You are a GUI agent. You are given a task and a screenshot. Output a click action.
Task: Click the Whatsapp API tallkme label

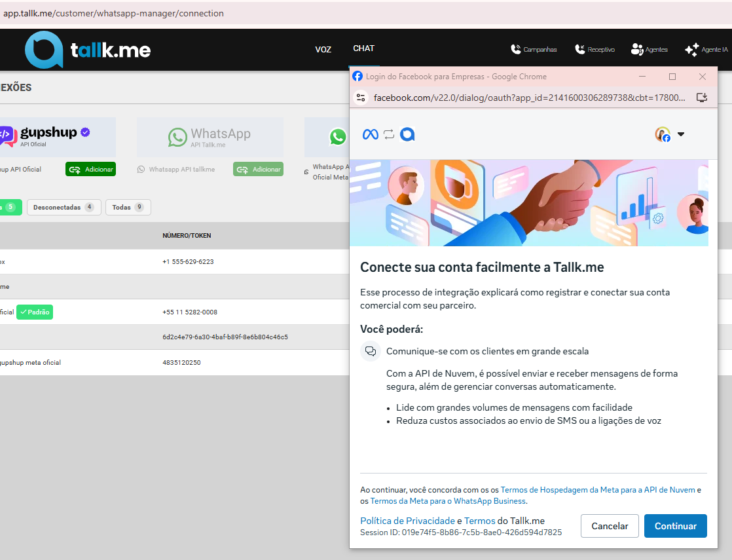tap(182, 170)
